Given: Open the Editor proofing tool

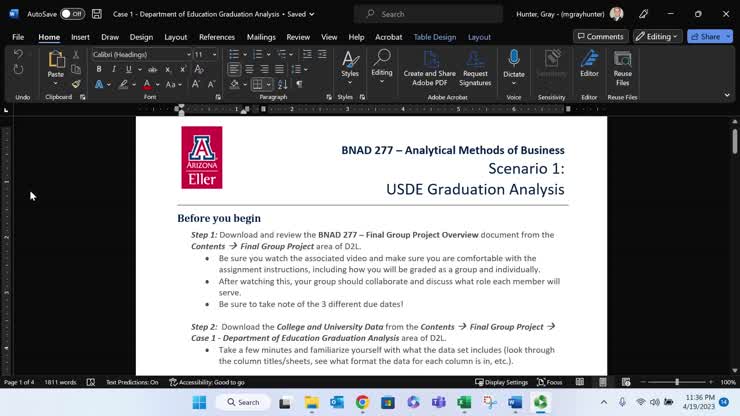Looking at the screenshot, I should point(589,64).
